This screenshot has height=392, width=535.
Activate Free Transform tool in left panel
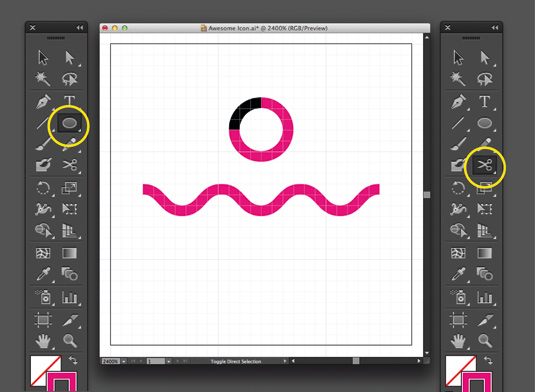pos(70,209)
